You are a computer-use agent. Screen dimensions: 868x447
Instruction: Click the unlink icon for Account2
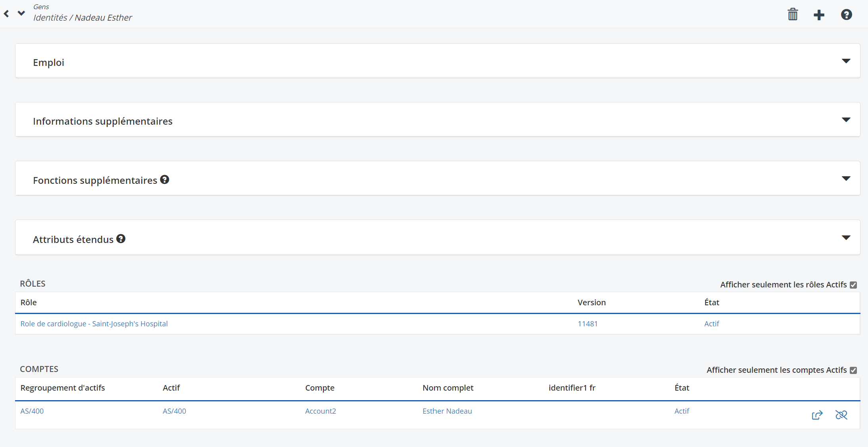tap(841, 415)
